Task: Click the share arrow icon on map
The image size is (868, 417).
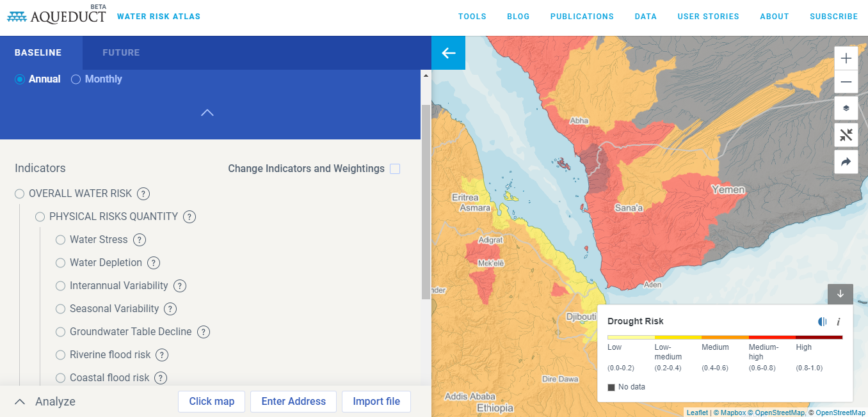Action: coord(846,162)
